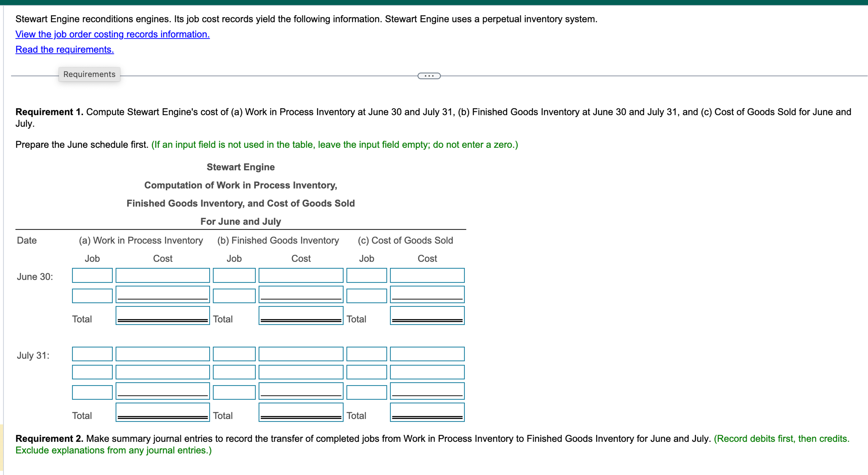Viewport: 868px width, 475px height.
Task: Activate July 31 third-row Work in Process Job field
Action: 92,392
